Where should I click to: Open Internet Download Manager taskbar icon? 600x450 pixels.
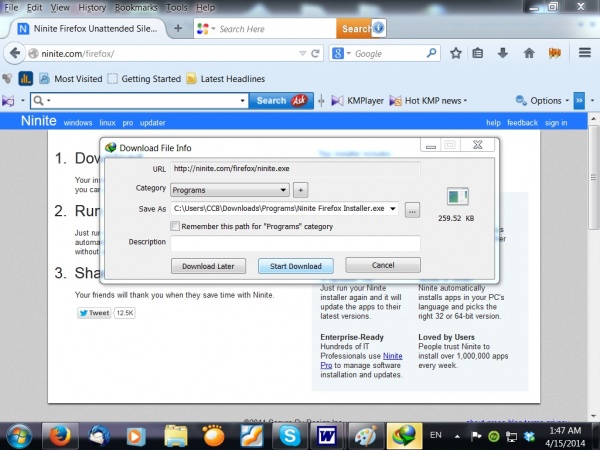click(404, 436)
